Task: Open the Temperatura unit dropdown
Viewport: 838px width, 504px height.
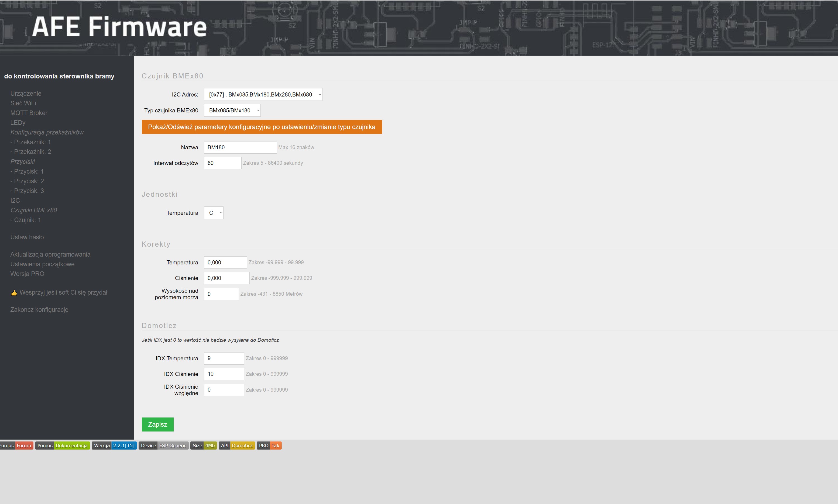Action: click(x=214, y=213)
